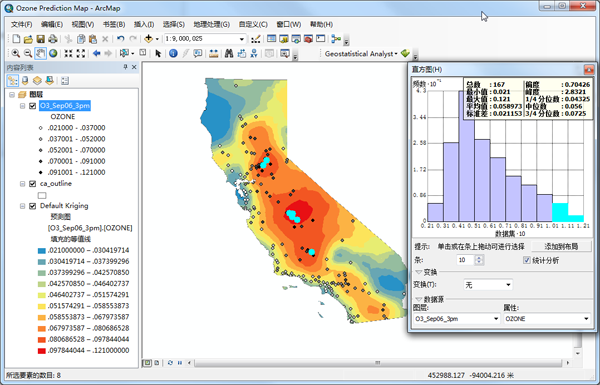
Task: Click the Full Extent globe icon
Action: [53, 54]
